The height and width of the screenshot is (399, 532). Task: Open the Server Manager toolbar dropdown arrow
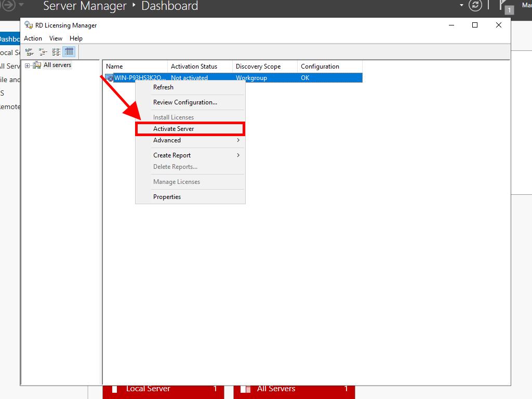(x=461, y=5)
